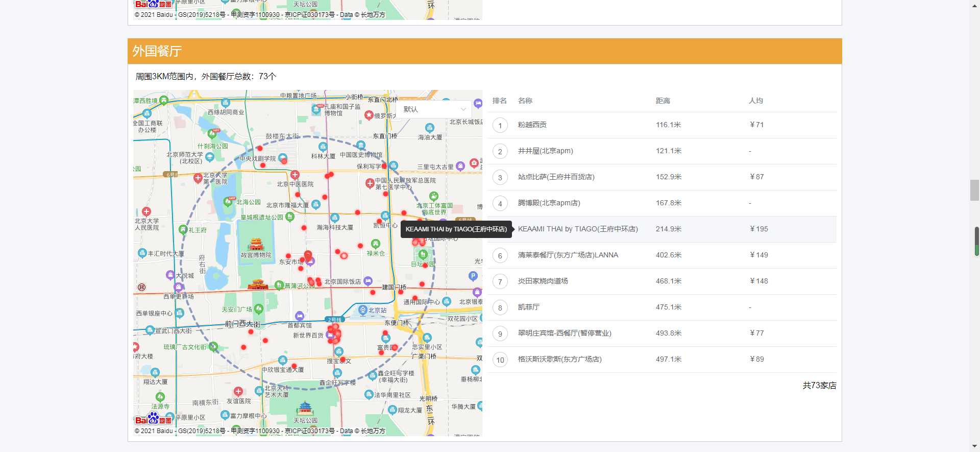Click the 法华南里社区 residential icon

coord(369,394)
